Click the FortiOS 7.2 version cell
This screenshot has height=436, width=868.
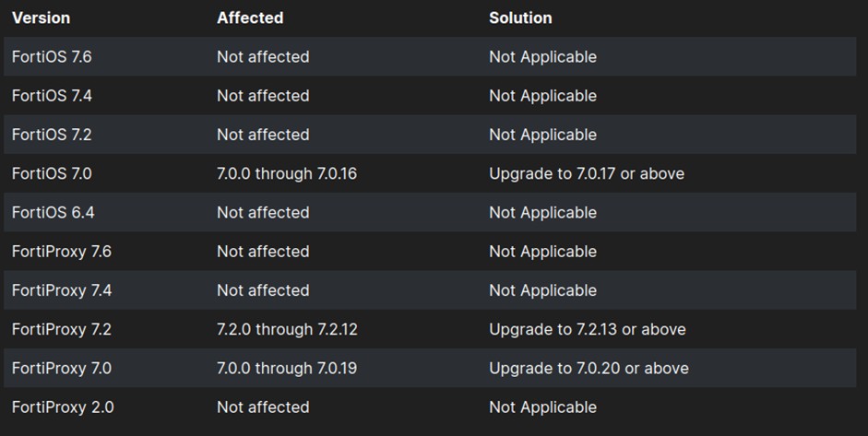click(x=52, y=135)
